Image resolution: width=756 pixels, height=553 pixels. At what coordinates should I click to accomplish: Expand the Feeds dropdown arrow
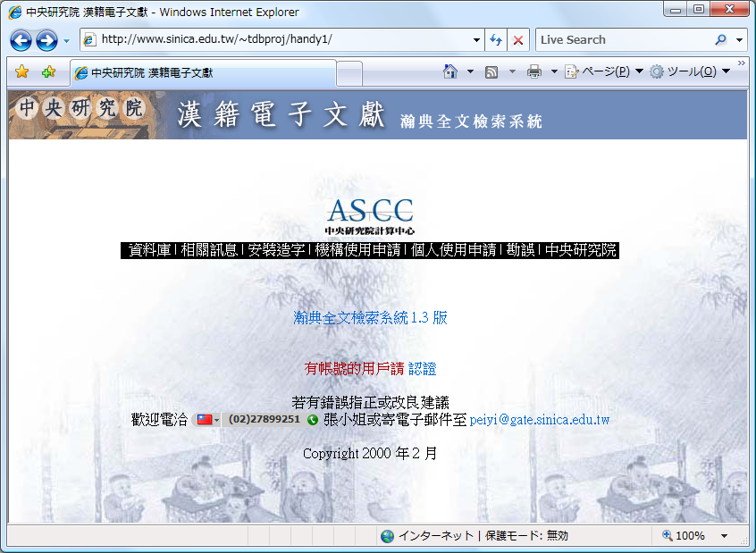[x=512, y=71]
